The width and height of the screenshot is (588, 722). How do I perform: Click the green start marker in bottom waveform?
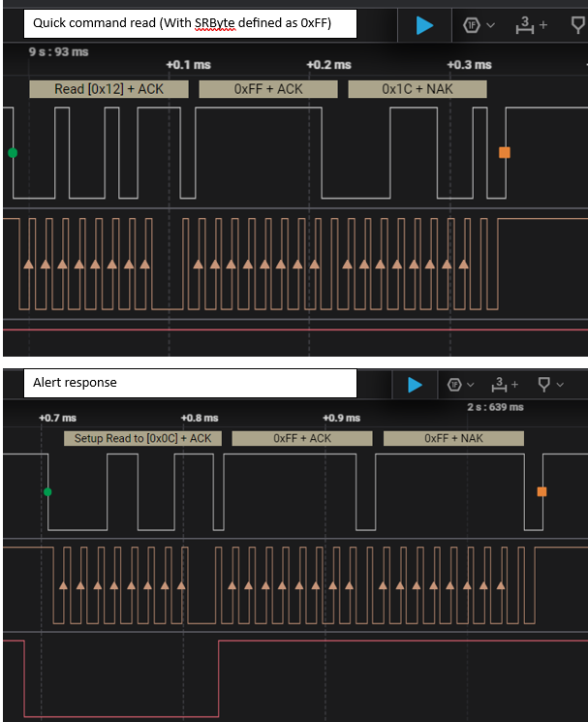coord(47,491)
